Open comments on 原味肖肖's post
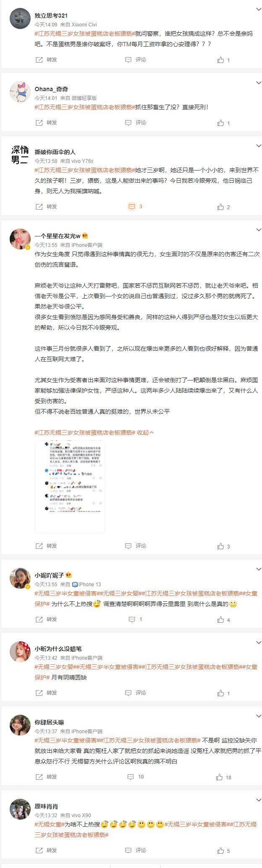This screenshot has height=868, width=262. (136, 850)
